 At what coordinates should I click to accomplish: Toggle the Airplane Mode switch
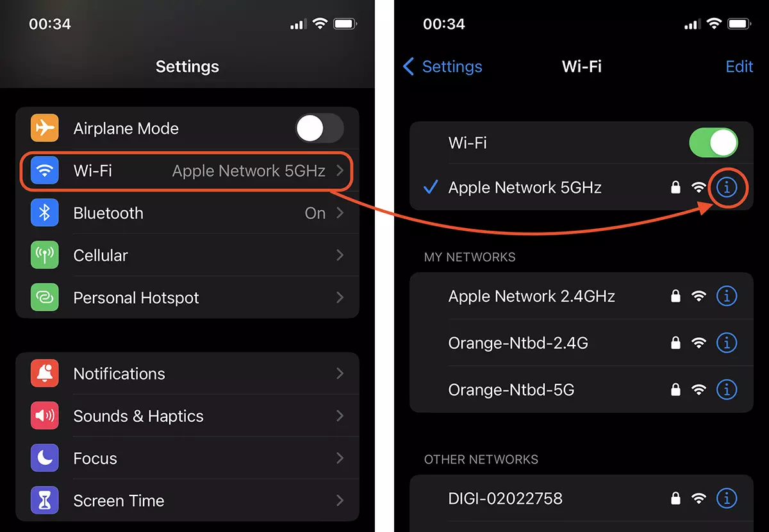[320, 128]
